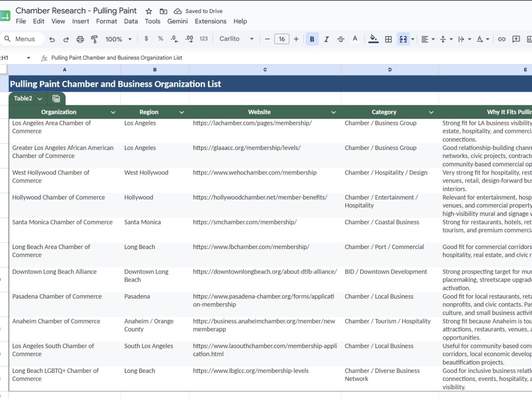532x399 pixels.
Task: Open the borders menu
Action: coord(388,39)
